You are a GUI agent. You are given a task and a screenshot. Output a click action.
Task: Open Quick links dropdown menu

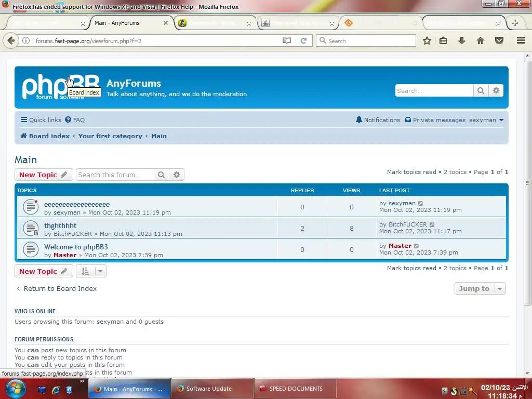(x=41, y=120)
